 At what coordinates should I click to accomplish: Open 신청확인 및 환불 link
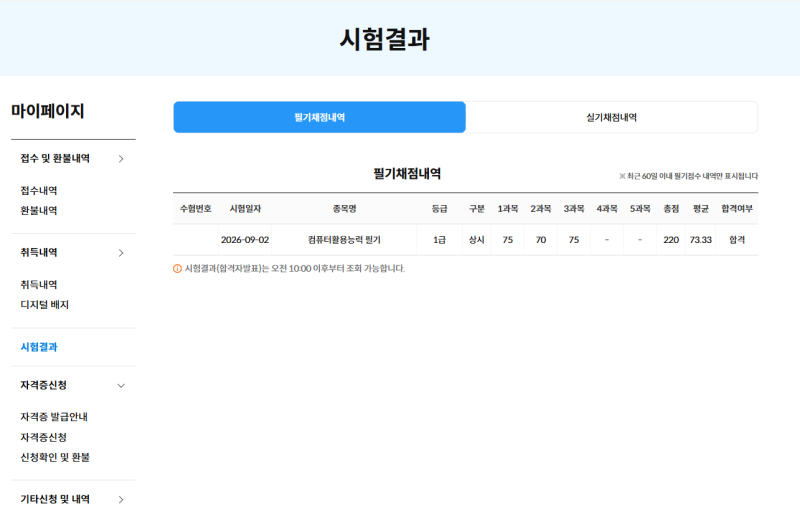pyautogui.click(x=55, y=457)
